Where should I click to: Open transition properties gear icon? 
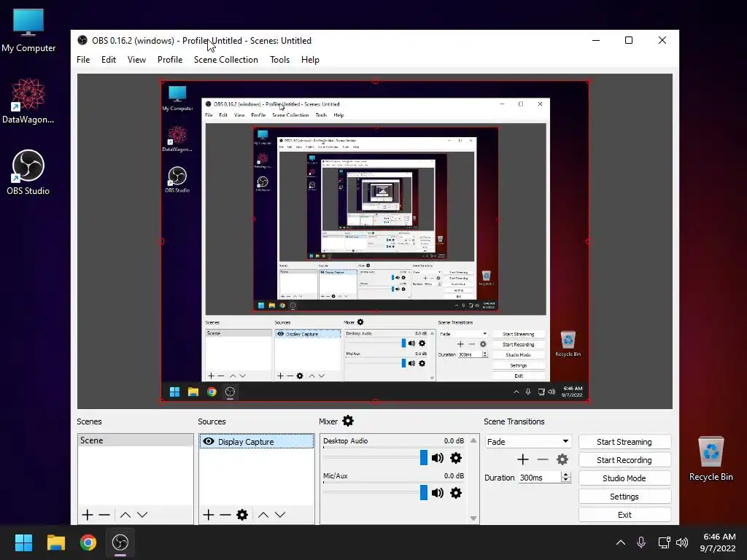coord(562,459)
